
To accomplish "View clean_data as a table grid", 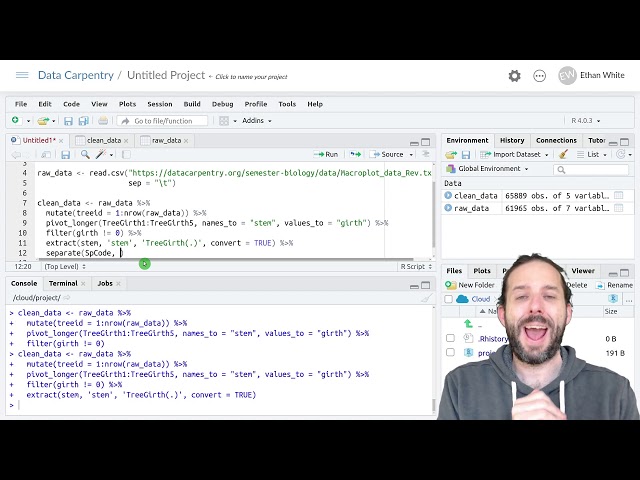I will pos(619,196).
